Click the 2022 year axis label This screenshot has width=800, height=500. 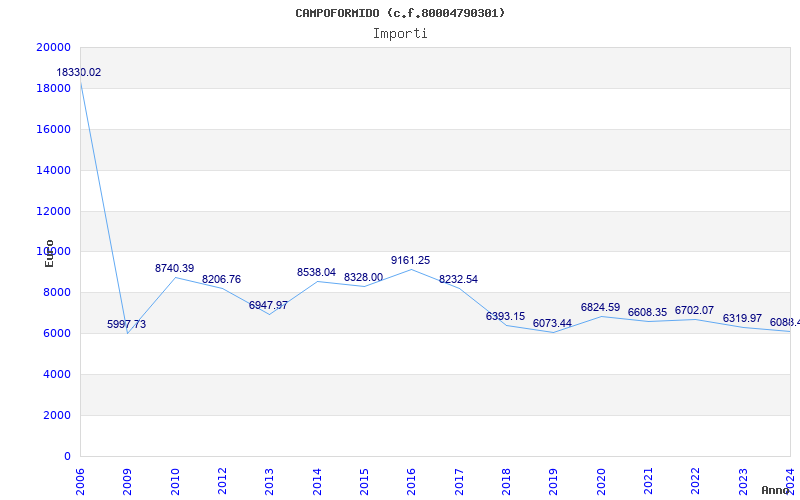[695, 481]
